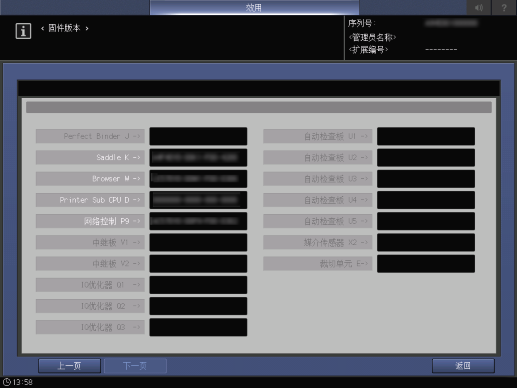
Task: Go to previous page with 上一页
Action: pyautogui.click(x=69, y=366)
